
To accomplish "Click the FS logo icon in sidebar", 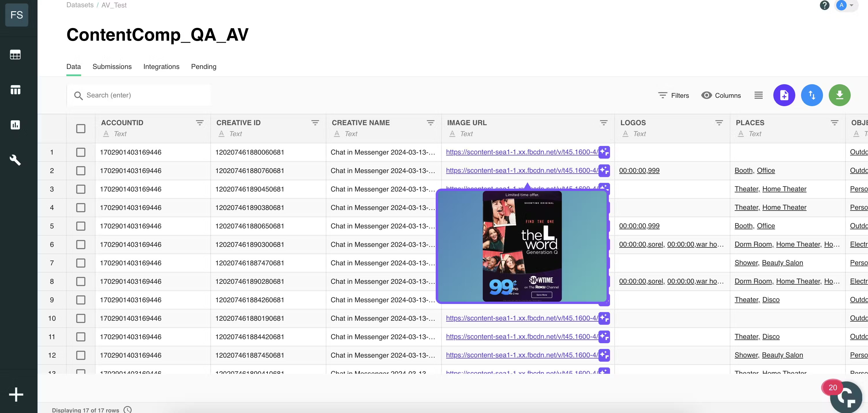I will pos(16,15).
